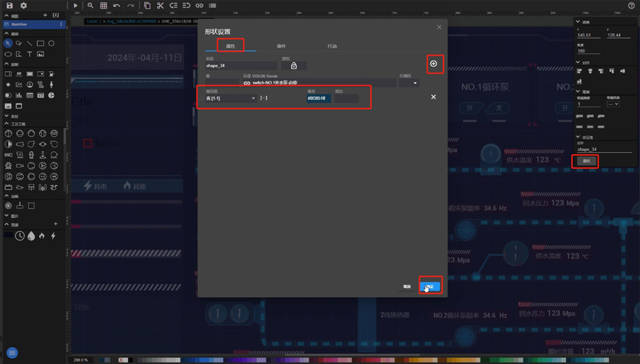Screen dimensions: 640x364
Task: Click the scissors cut icon
Action: 160,6
